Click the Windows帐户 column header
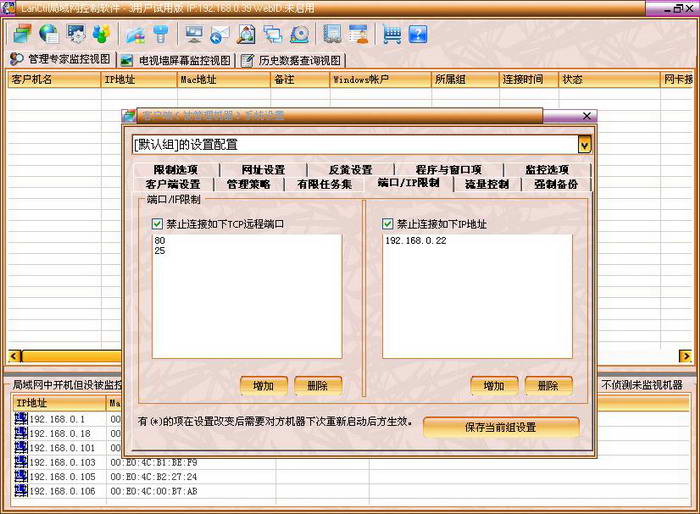Viewport: 700px width, 514px height. pyautogui.click(x=380, y=79)
